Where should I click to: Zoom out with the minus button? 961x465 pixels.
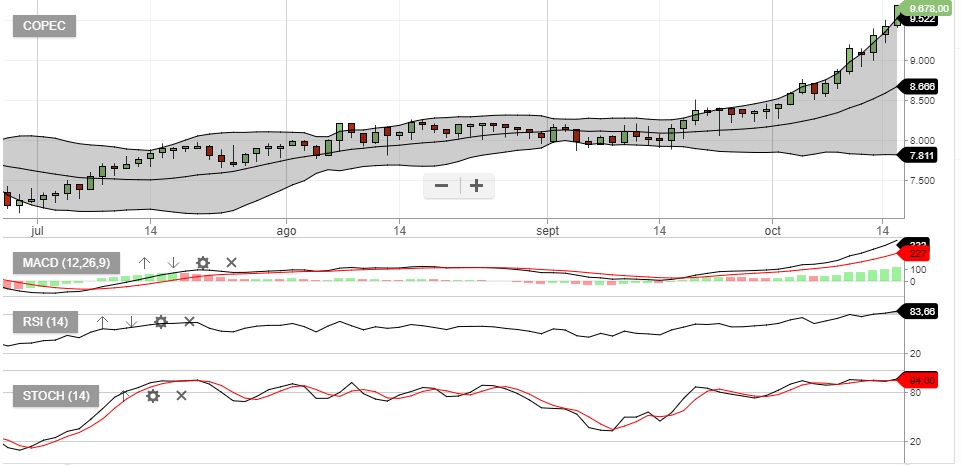[x=441, y=186]
